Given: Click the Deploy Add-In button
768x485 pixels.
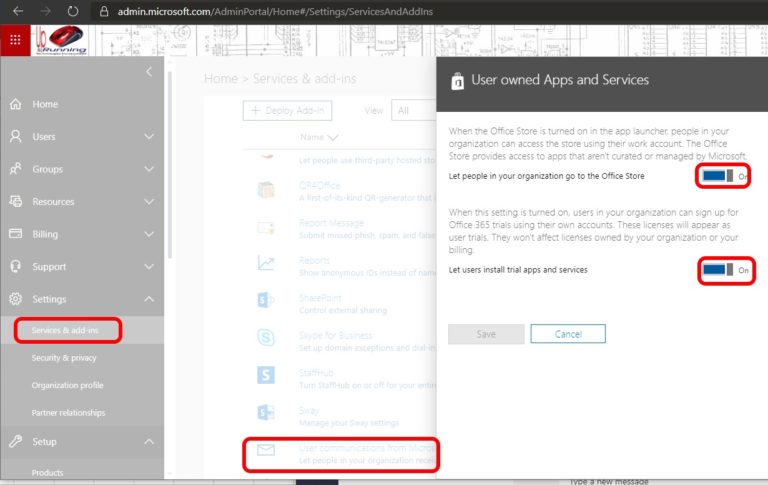Looking at the screenshot, I should (288, 111).
